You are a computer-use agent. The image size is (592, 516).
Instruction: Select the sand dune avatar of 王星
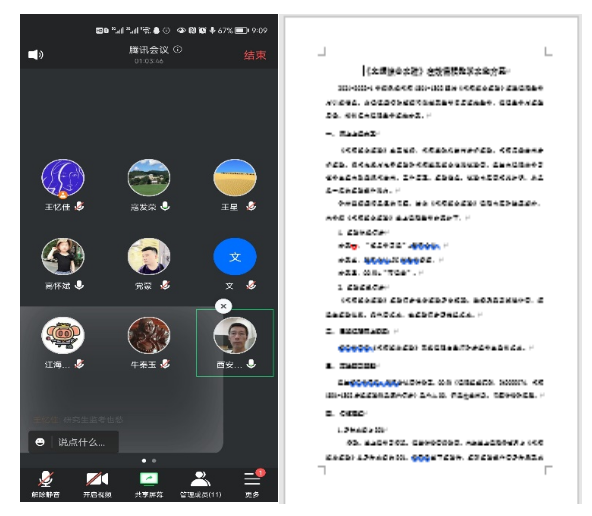tap(235, 177)
